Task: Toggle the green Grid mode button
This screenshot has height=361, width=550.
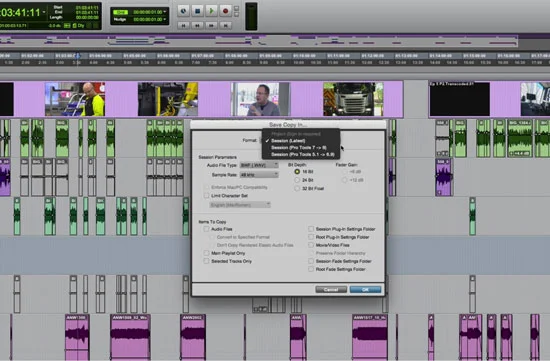Action: pos(120,12)
